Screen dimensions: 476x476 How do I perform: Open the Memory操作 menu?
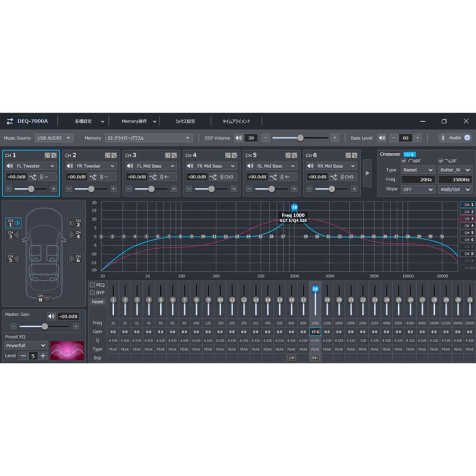[x=139, y=122]
